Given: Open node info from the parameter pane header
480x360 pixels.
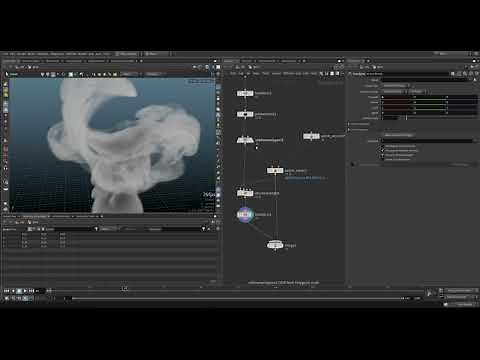Looking at the screenshot, I should [471, 74].
